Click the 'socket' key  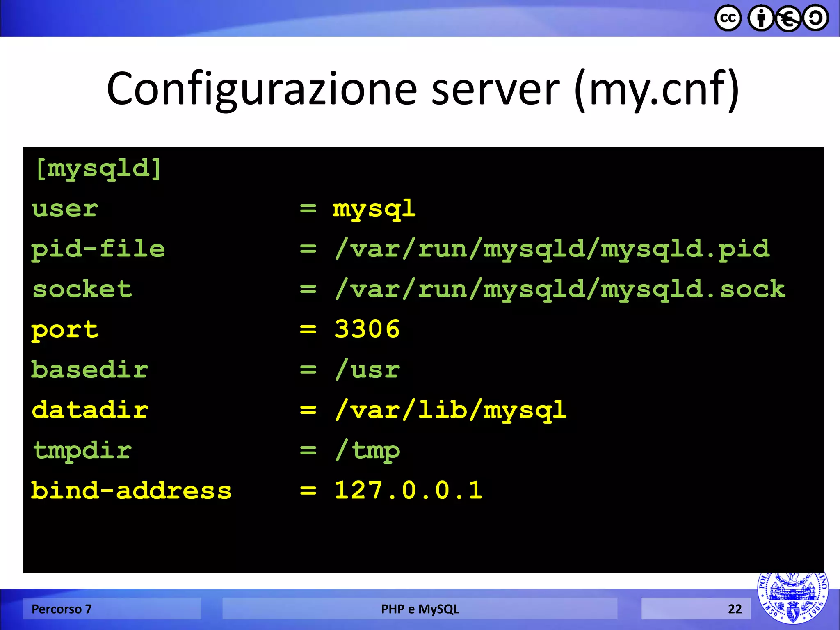tap(82, 289)
